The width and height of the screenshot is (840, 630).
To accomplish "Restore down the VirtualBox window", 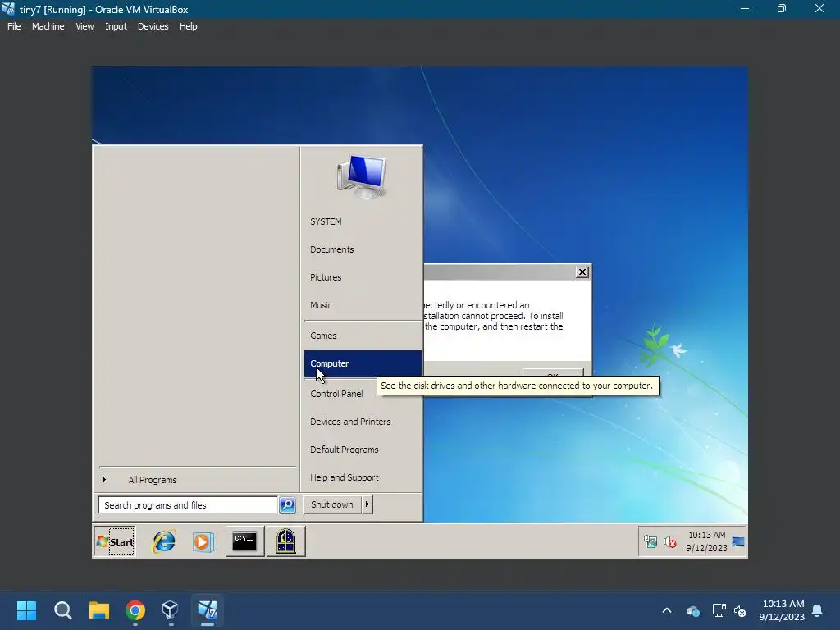I will coord(782,9).
